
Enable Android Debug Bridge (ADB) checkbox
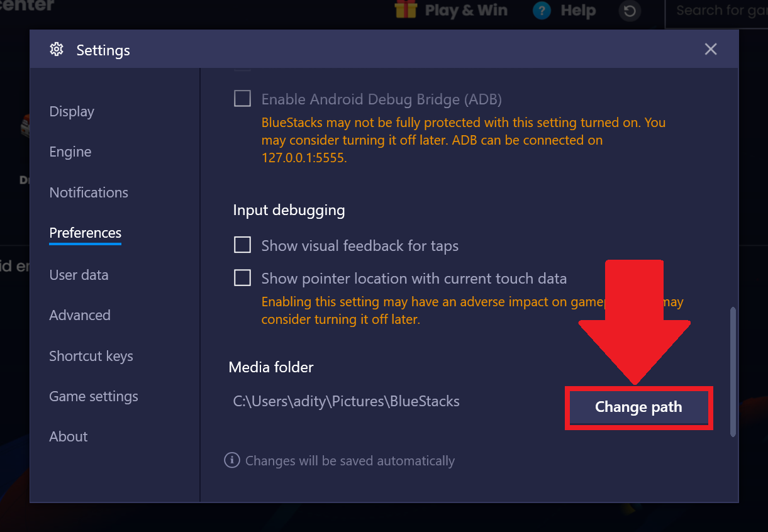click(x=243, y=99)
